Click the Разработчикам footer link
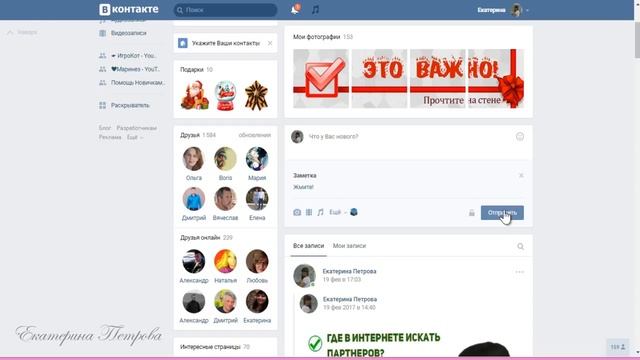The image size is (640, 360). (137, 128)
